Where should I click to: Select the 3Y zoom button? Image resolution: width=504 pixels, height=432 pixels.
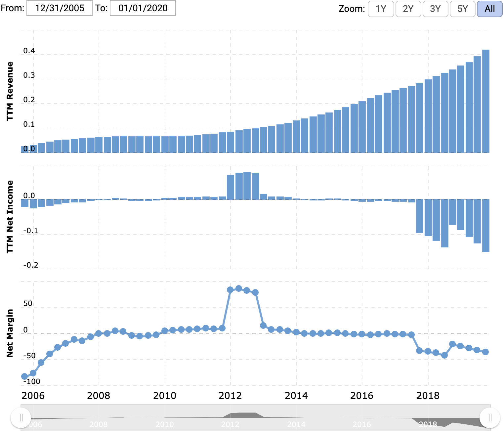(x=435, y=9)
